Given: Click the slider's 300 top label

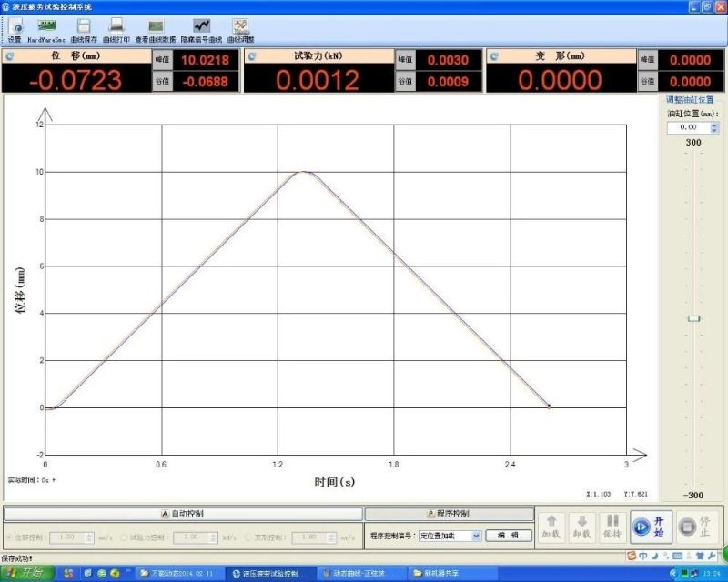Looking at the screenshot, I should coord(693,142).
